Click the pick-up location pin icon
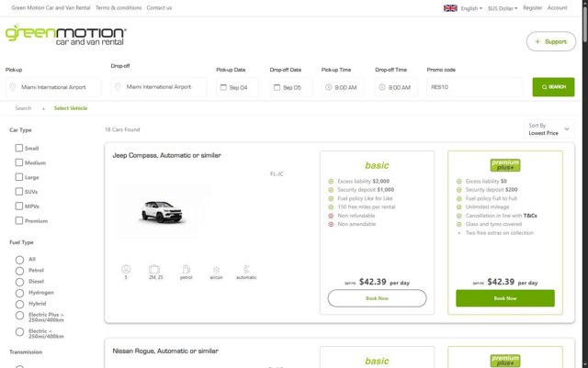Viewport: 588px width, 368px height. (12, 87)
